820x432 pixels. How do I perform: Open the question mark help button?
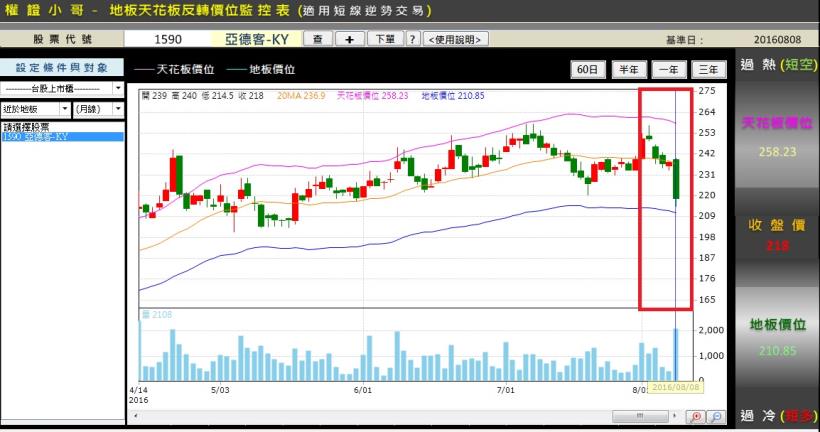pyautogui.click(x=412, y=39)
